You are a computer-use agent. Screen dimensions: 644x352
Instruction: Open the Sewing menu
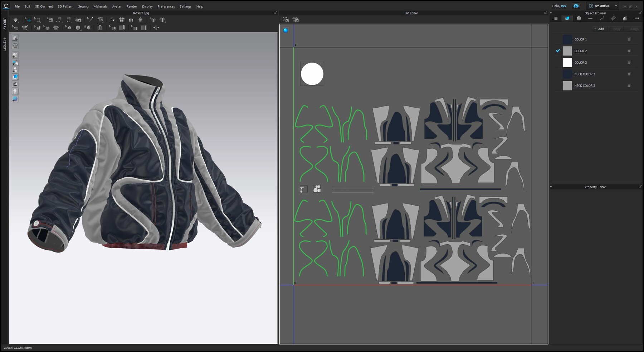click(83, 6)
